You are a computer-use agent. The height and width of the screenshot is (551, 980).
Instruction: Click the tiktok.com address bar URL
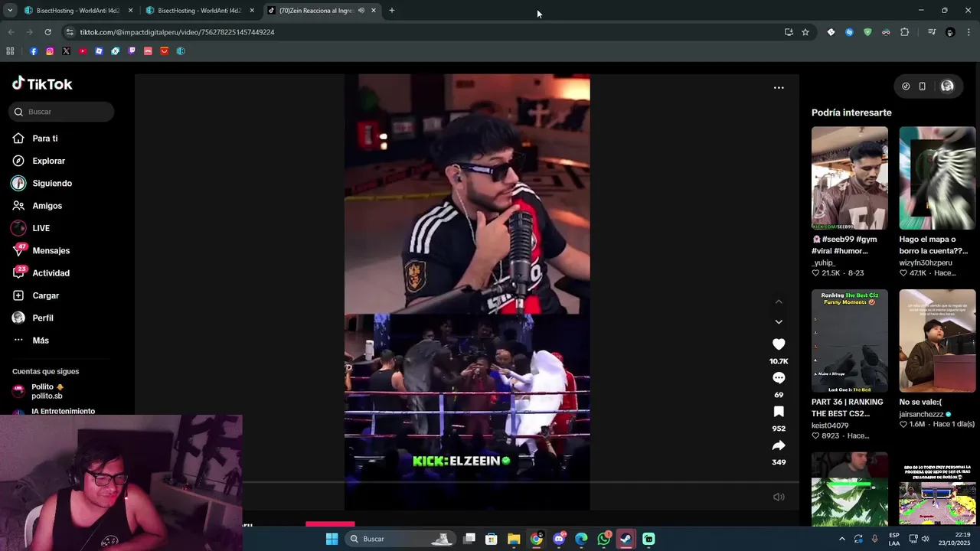click(x=177, y=32)
